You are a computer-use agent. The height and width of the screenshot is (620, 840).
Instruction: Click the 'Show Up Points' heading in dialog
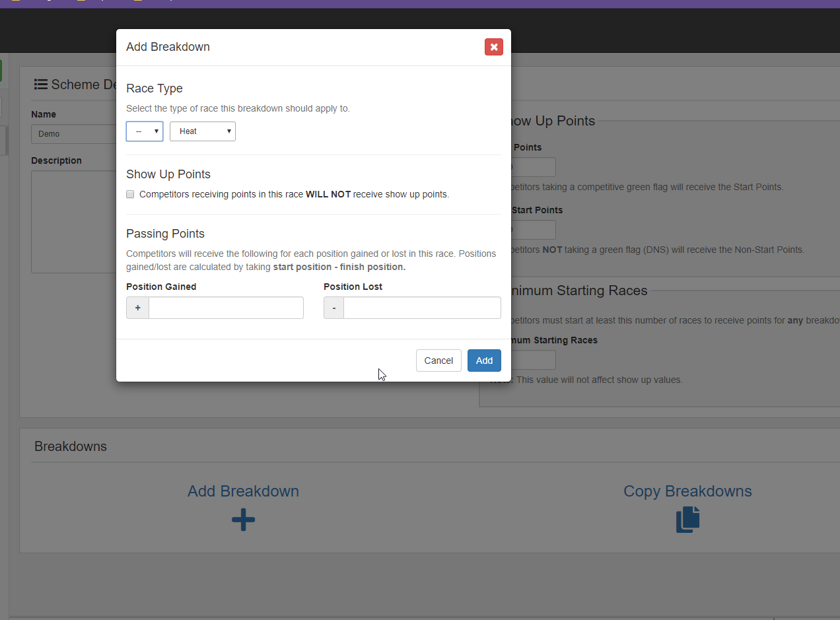pos(168,174)
